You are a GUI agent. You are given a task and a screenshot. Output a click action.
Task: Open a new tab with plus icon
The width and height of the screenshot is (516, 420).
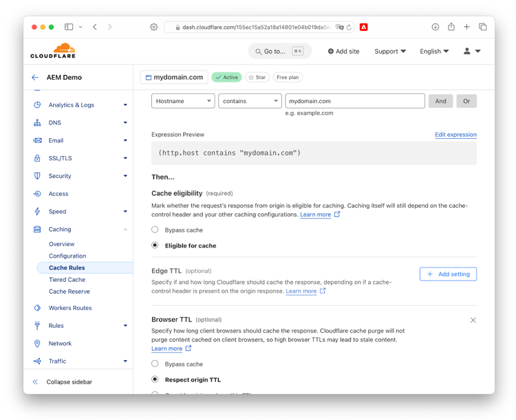click(x=466, y=27)
